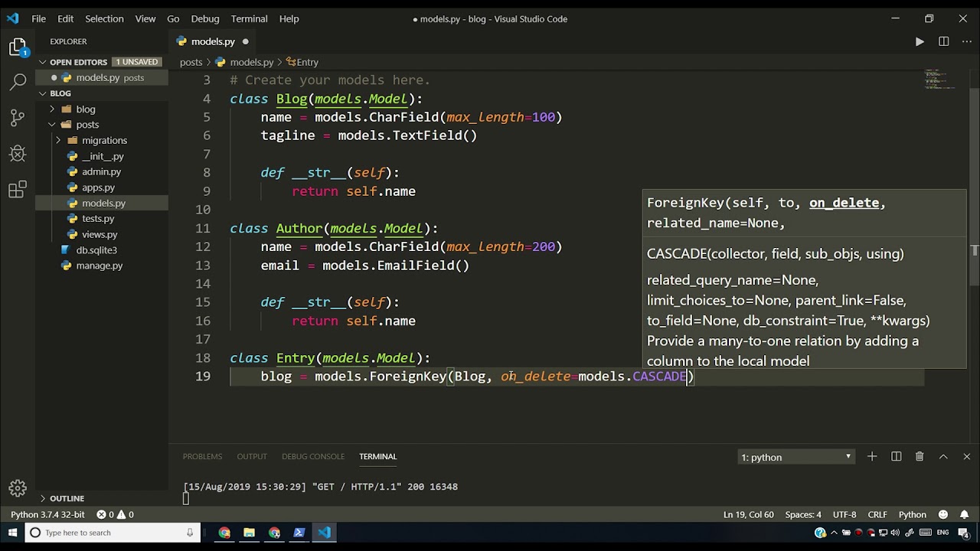Open the Extensions view icon
The image size is (980, 551).
click(x=18, y=189)
